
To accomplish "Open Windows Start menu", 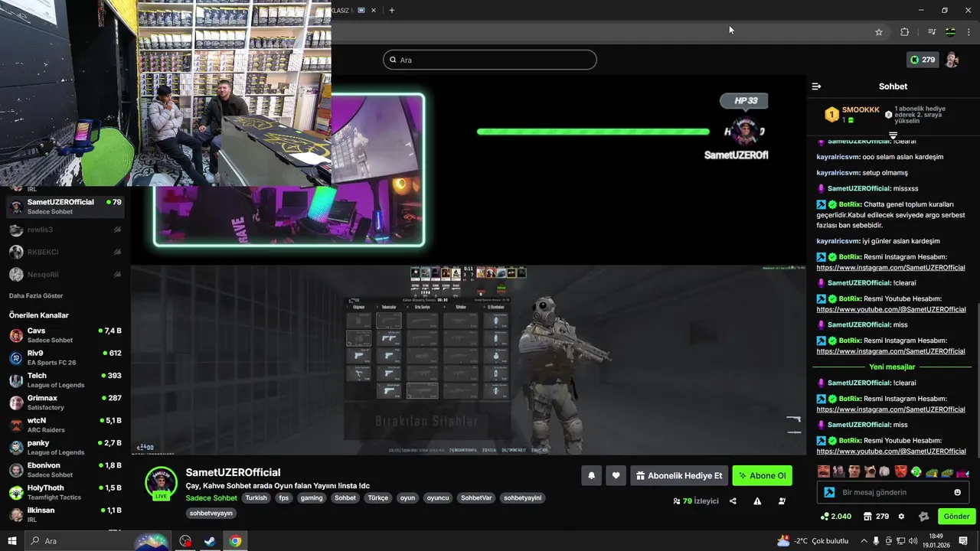I will 11,541.
